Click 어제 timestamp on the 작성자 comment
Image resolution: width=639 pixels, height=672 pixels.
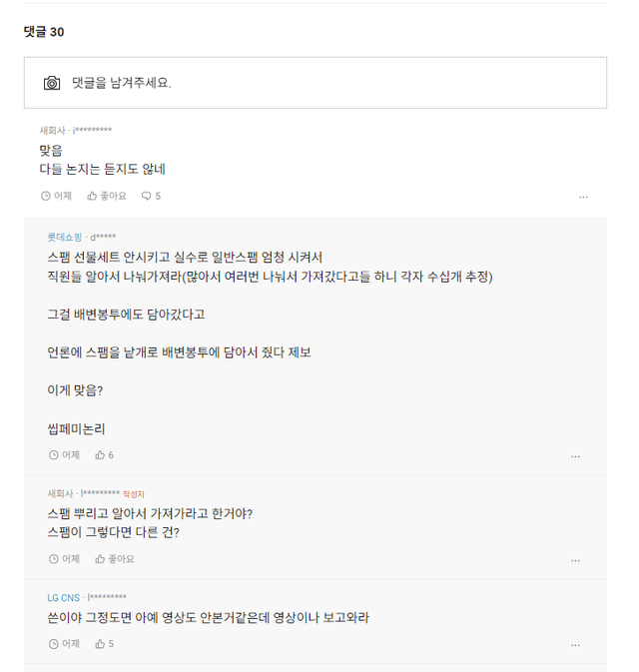click(64, 559)
